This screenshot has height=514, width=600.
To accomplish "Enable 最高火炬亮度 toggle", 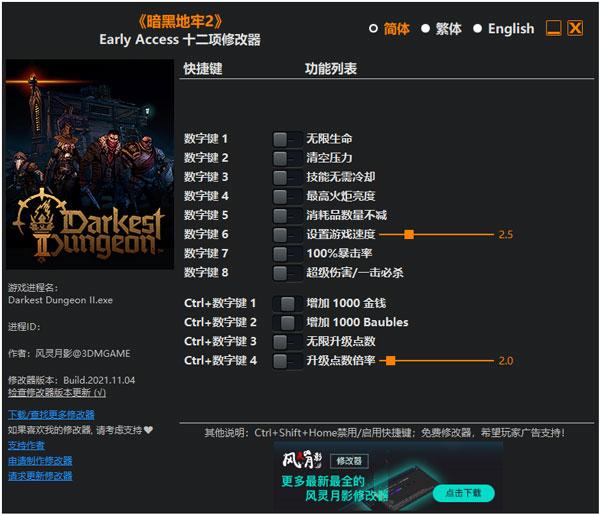I will [x=286, y=196].
